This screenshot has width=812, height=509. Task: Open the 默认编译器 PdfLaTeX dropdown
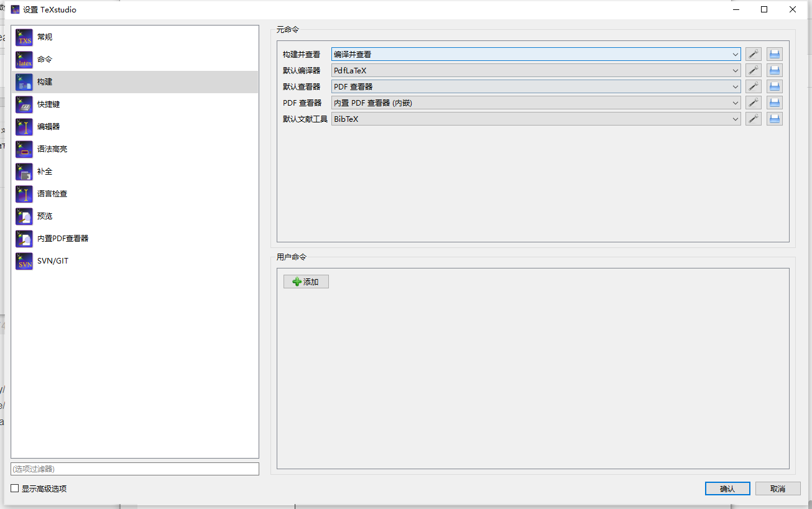[x=536, y=70]
